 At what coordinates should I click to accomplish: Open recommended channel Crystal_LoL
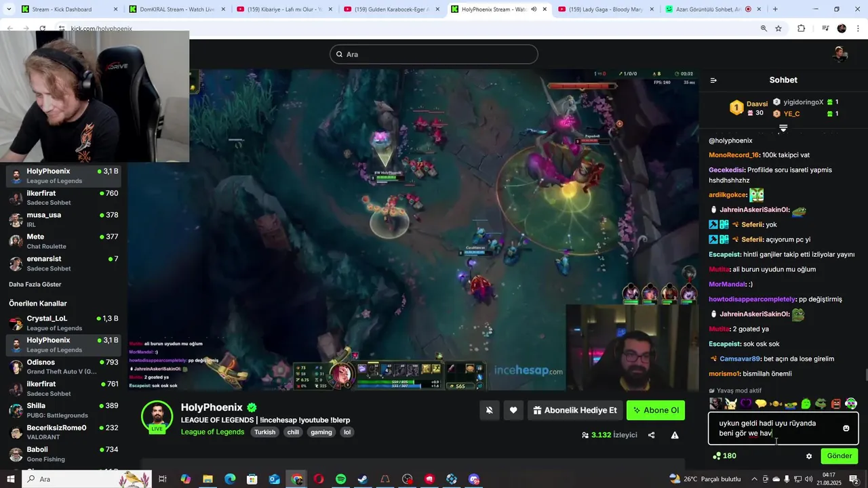(x=64, y=323)
